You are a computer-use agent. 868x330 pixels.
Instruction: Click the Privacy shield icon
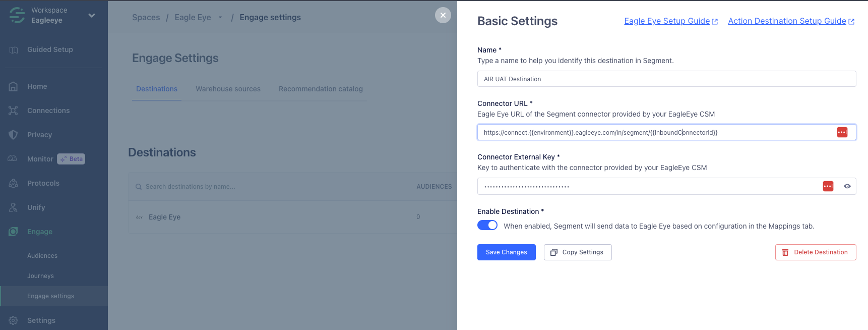(x=14, y=135)
